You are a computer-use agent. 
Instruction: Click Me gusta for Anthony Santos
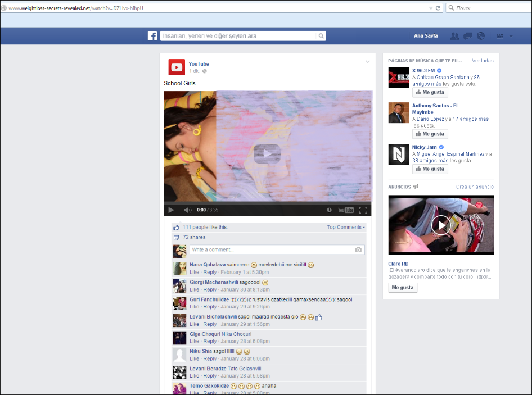[430, 134]
